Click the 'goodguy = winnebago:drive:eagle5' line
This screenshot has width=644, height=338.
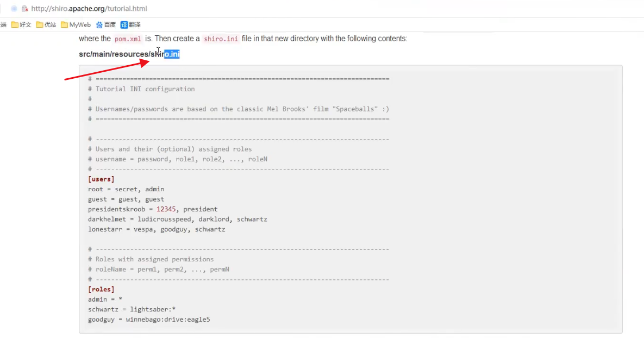149,320
